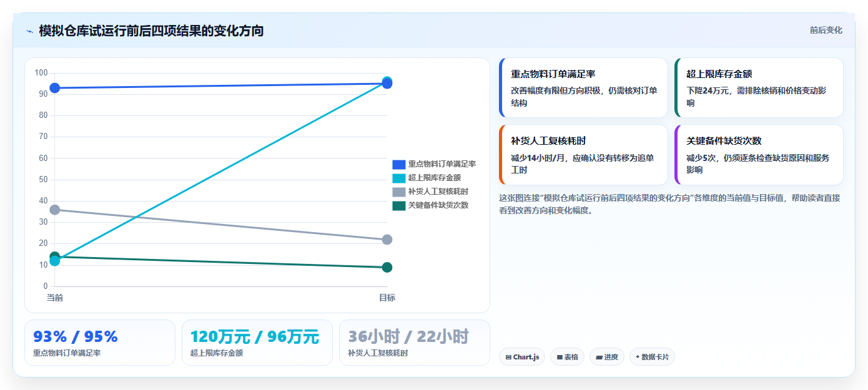
Task: Click the 进度 tag chip
Action: (x=606, y=357)
